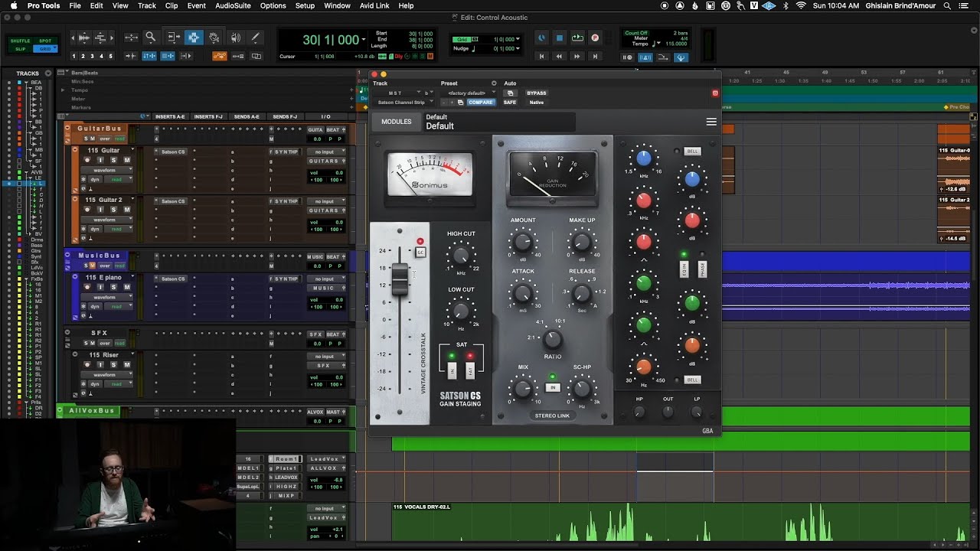
Task: Toggle the lower BELL button
Action: (692, 380)
